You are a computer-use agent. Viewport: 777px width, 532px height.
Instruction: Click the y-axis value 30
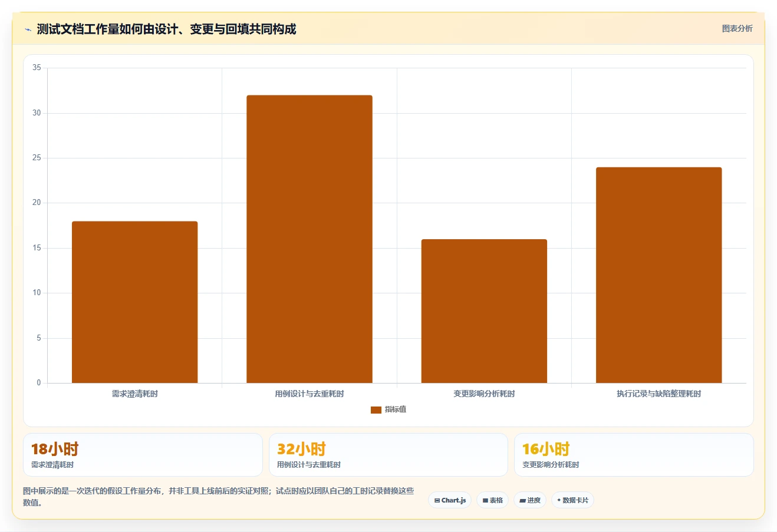click(37, 113)
